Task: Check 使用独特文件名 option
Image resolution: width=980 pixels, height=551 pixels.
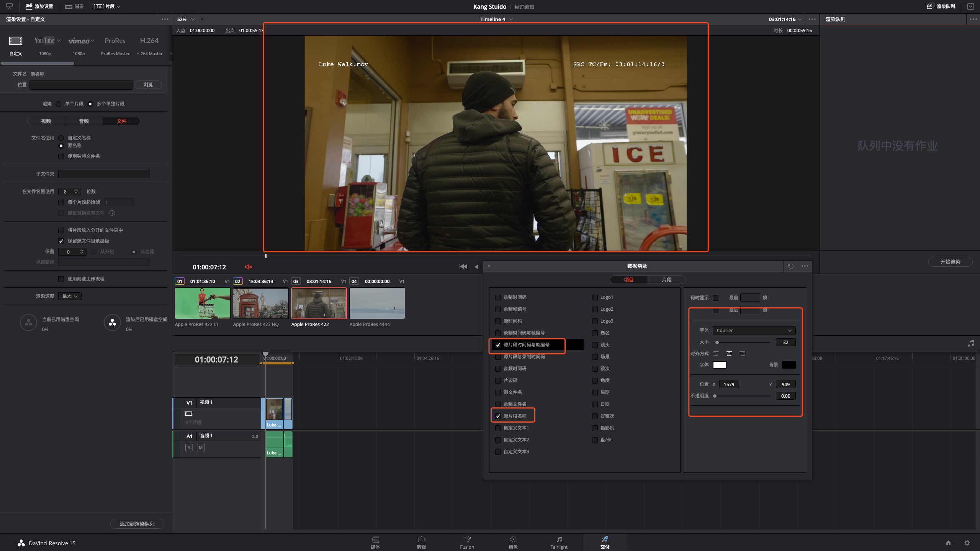Action: tap(61, 156)
